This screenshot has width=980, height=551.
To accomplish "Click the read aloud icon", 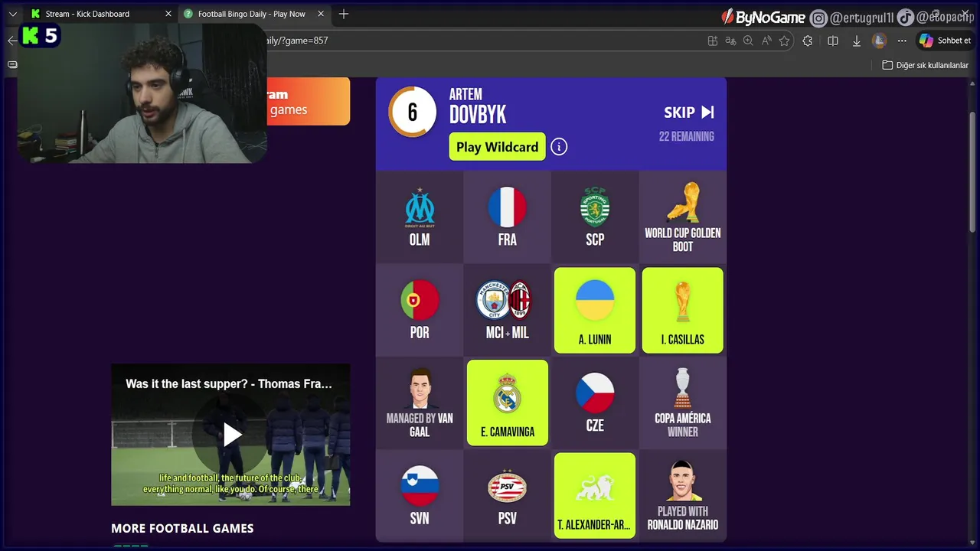I will [766, 41].
